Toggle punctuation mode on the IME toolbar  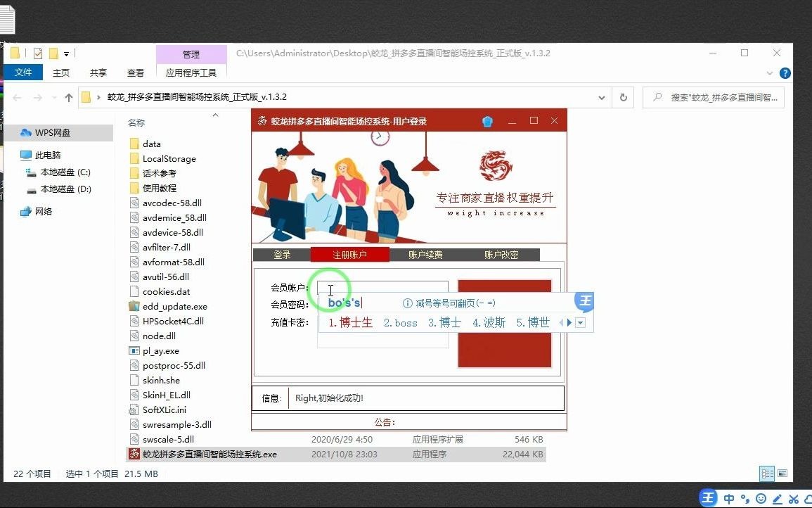click(x=744, y=498)
